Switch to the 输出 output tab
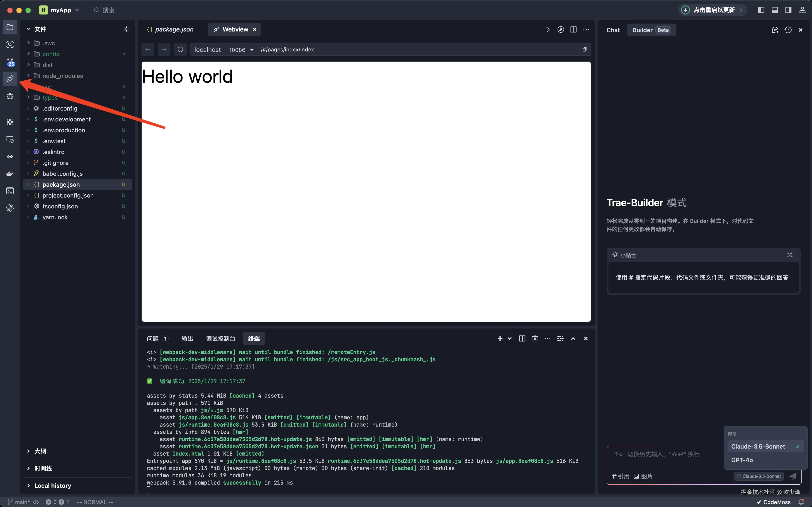The width and height of the screenshot is (812, 507). pos(187,339)
